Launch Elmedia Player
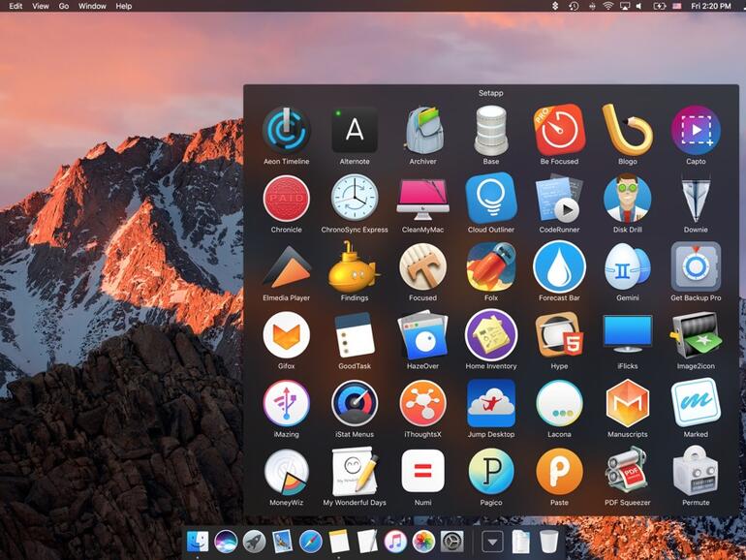Viewport: 746px width, 560px height. (287, 266)
